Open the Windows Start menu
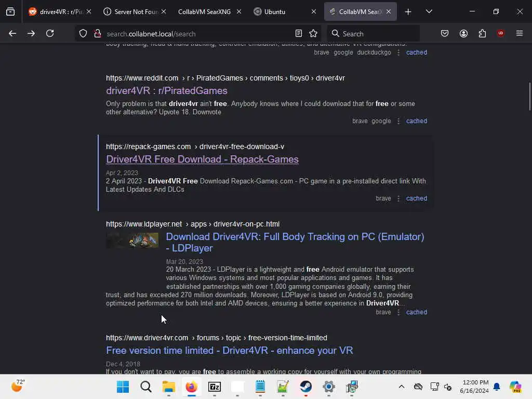The height and width of the screenshot is (399, 532). point(123,387)
